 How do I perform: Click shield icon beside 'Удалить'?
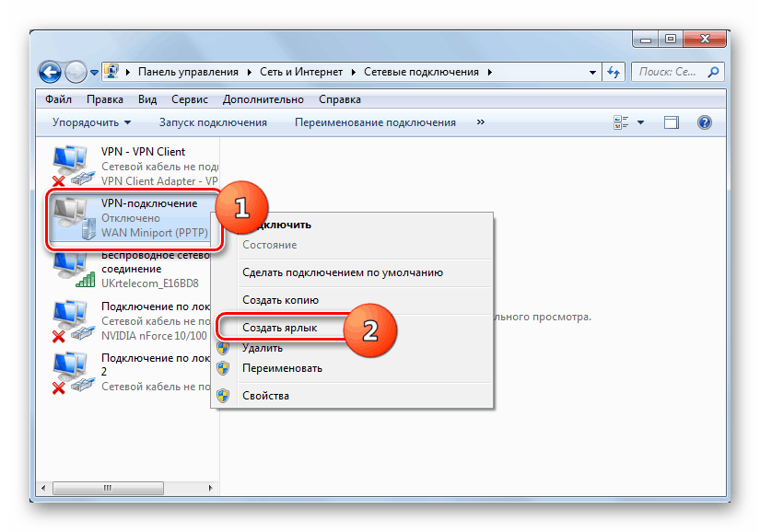(x=223, y=348)
